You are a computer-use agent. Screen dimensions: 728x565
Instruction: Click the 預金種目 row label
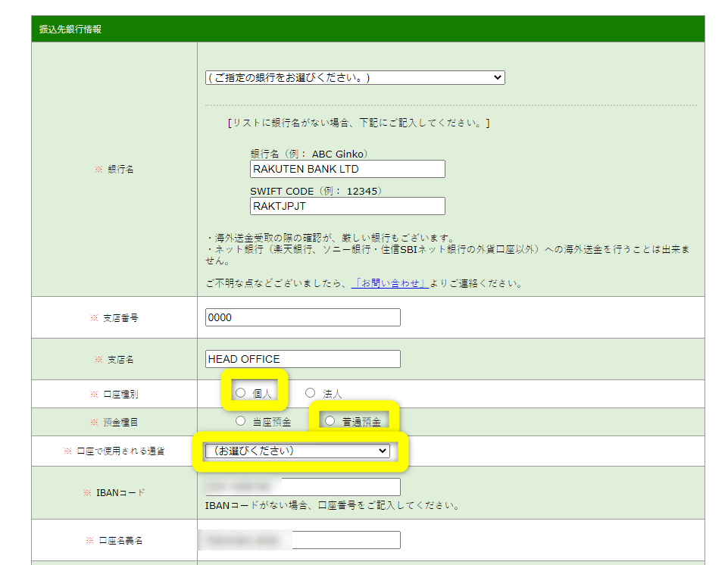click(x=120, y=422)
